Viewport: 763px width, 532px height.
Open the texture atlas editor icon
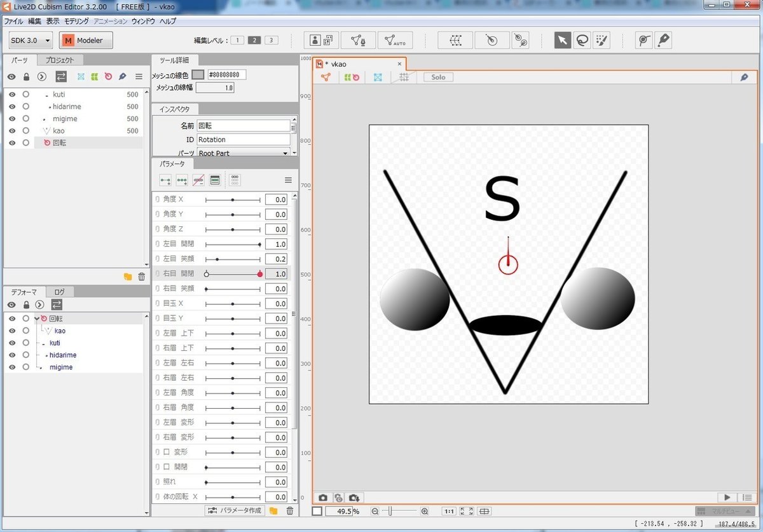[322, 41]
